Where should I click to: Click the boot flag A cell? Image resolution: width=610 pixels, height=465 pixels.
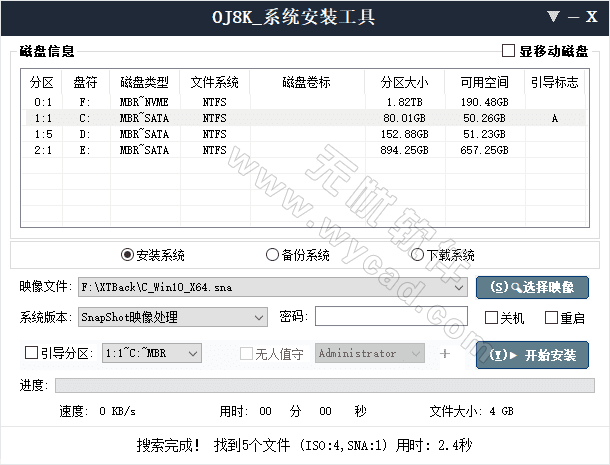(555, 118)
